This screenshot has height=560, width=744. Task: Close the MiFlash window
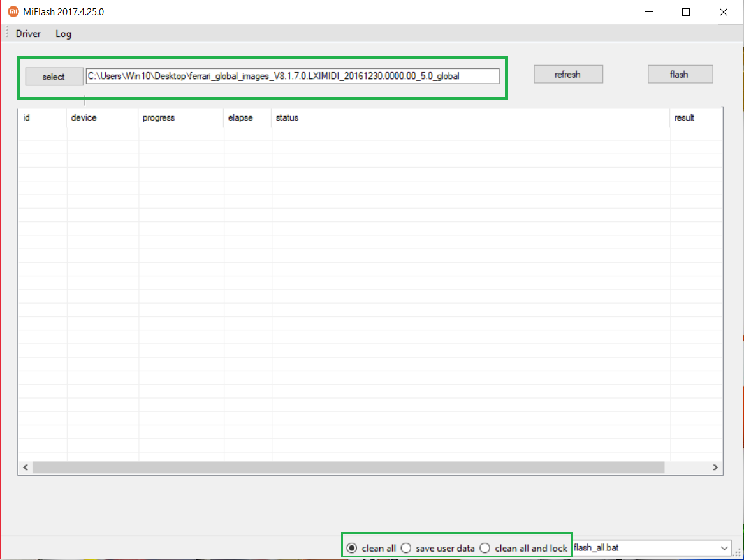723,12
